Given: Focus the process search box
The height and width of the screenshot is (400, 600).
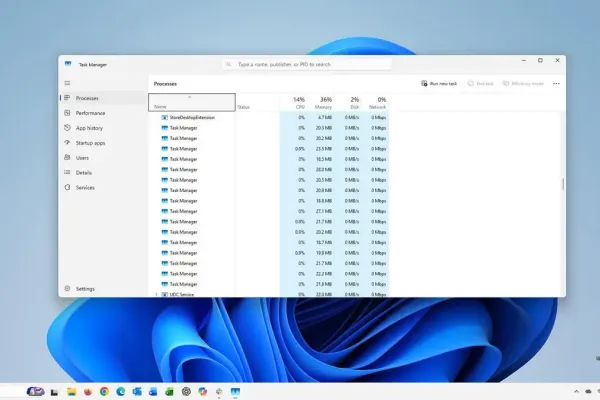Looking at the screenshot, I should pyautogui.click(x=307, y=64).
